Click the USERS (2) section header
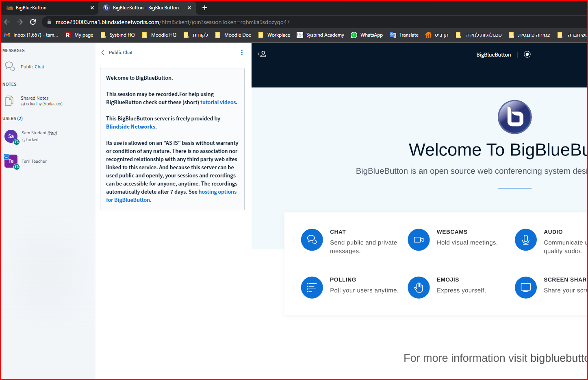 tap(13, 118)
